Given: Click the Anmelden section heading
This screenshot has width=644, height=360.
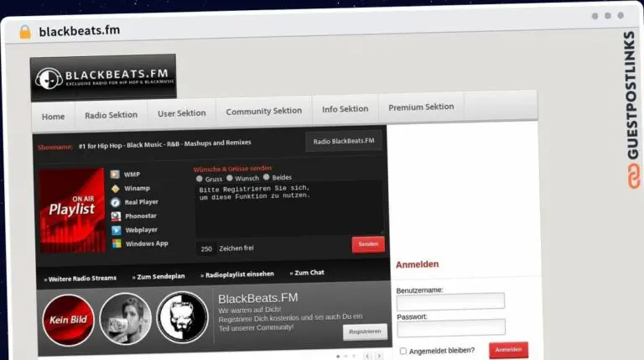Looking at the screenshot, I should [418, 264].
